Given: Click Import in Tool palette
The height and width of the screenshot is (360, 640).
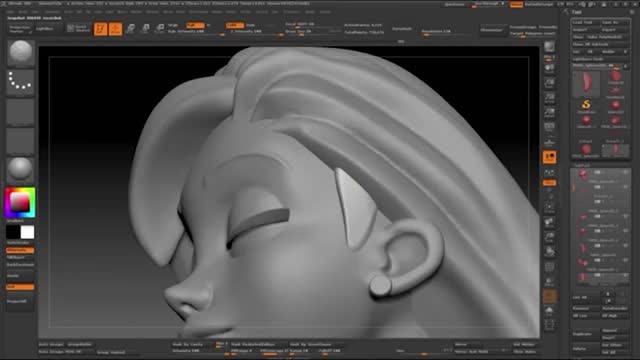Looking at the screenshot, I should point(585,30).
